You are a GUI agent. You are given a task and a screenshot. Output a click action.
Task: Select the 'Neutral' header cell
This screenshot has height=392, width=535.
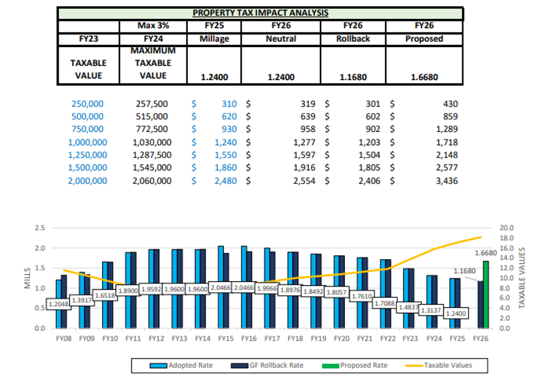281,39
